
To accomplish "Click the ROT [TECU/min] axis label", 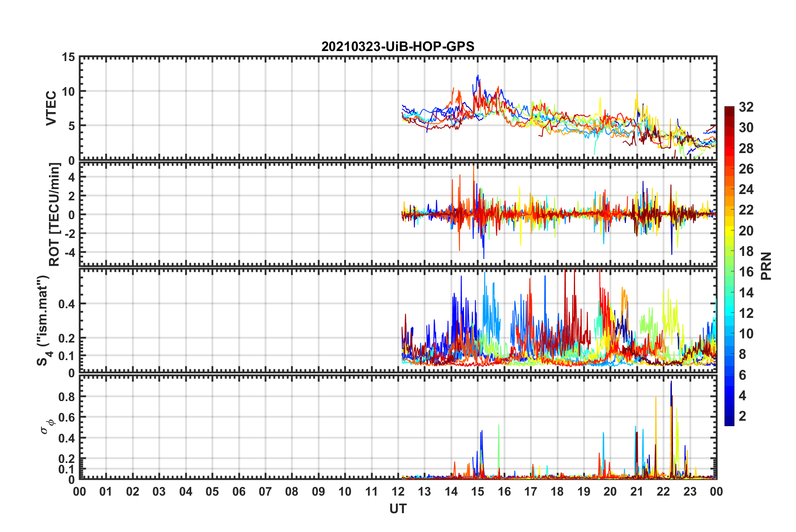I will click(54, 215).
